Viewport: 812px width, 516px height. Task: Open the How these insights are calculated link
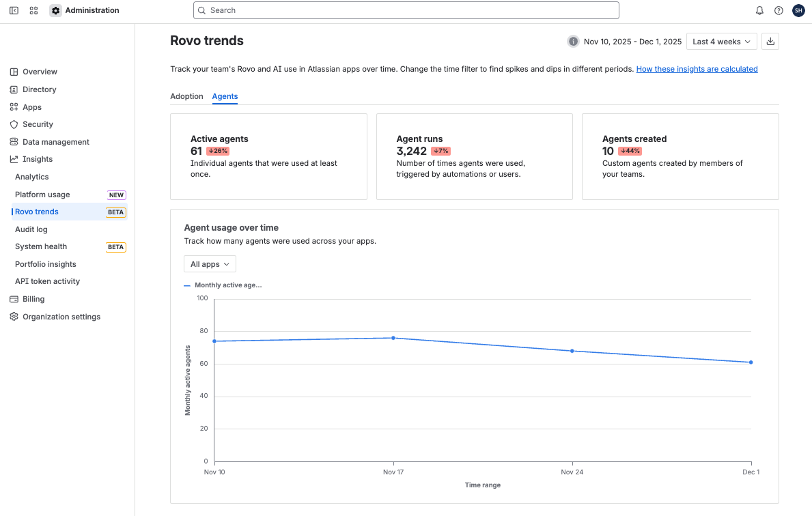click(697, 68)
